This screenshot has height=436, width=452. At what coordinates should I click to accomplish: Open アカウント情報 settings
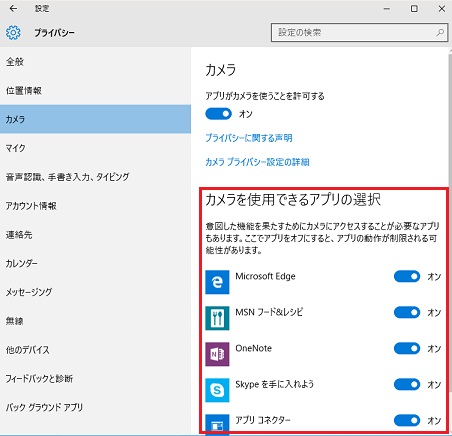tap(95, 206)
